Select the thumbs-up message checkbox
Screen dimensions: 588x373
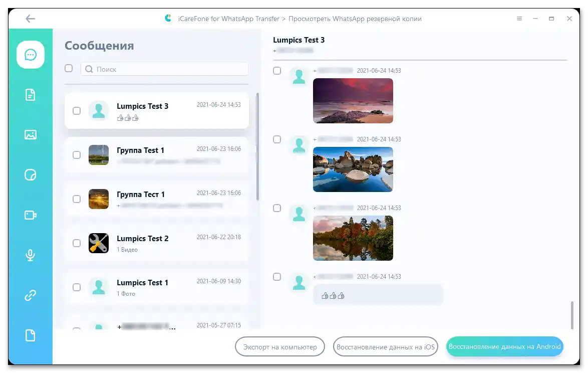277,277
